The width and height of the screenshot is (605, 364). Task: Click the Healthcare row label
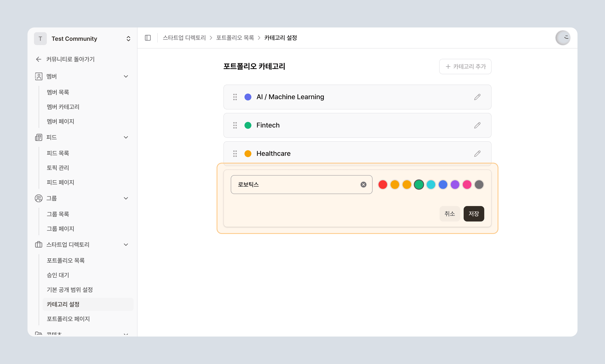(273, 153)
